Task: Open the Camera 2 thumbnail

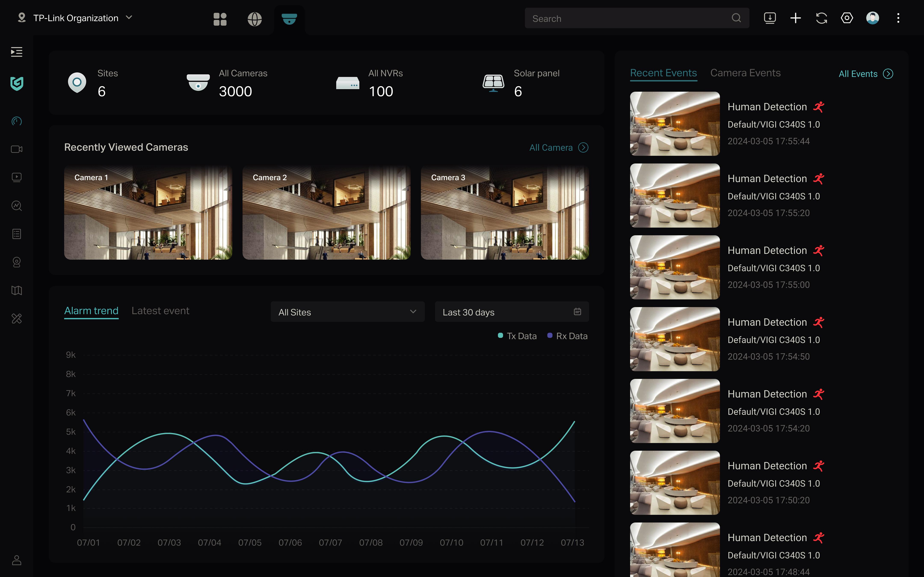Action: pos(326,213)
